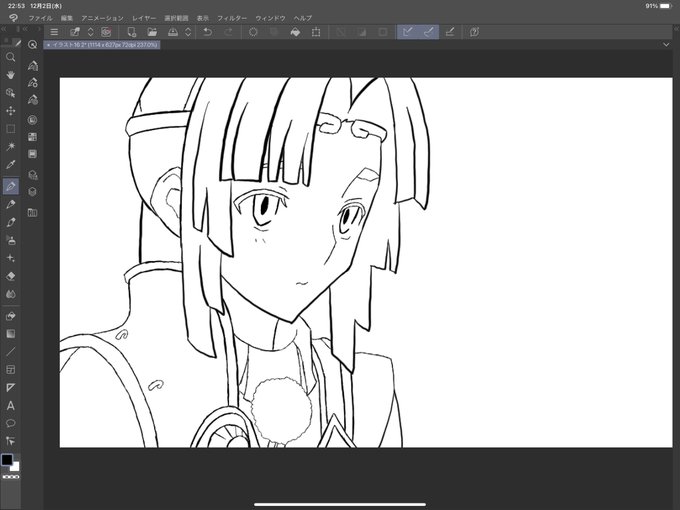This screenshot has width=680, height=510.
Task: Select the Airbrush tool
Action: coord(11,240)
